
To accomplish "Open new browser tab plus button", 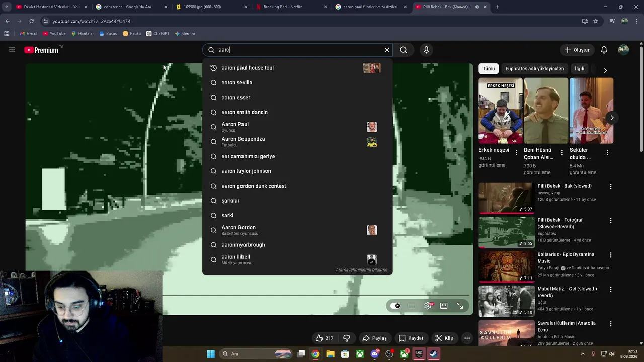I will click(497, 7).
